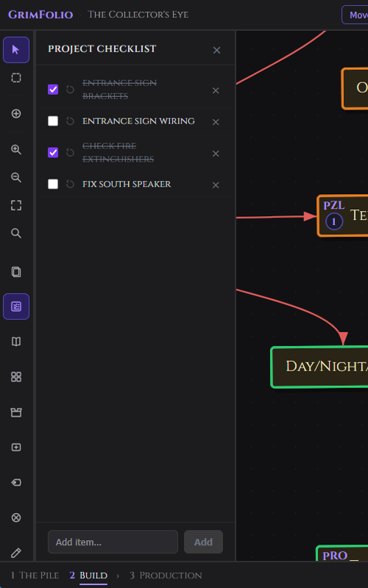368x588 pixels.
Task: Click The Collector's Eye project title
Action: [x=138, y=15]
